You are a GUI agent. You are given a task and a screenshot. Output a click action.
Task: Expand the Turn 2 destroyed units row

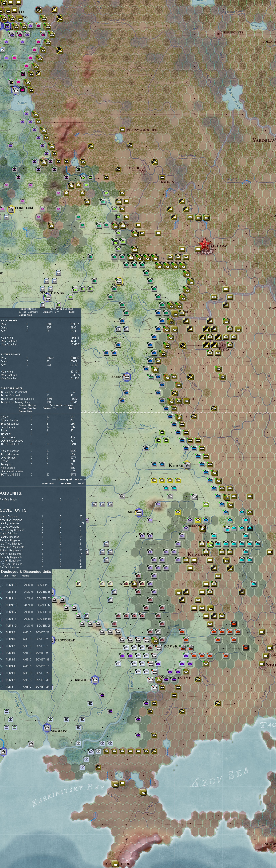(x=2, y=680)
